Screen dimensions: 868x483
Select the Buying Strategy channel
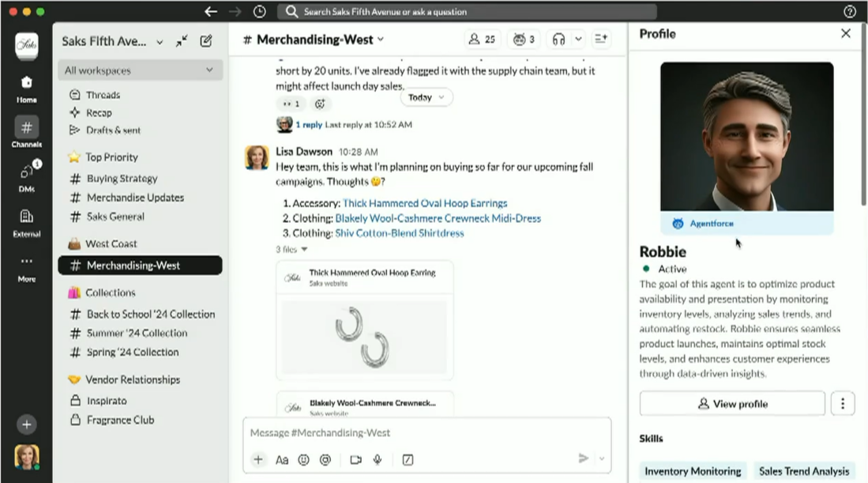(x=122, y=179)
